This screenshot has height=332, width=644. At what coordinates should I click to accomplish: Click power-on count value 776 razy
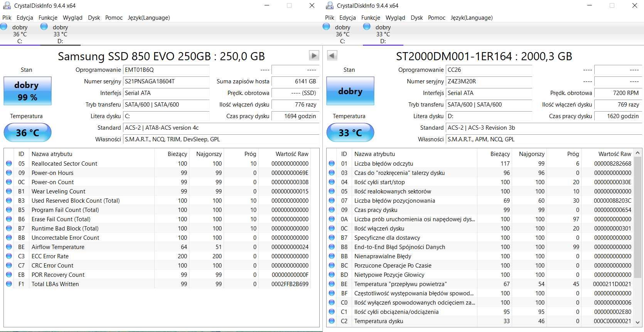coord(295,105)
